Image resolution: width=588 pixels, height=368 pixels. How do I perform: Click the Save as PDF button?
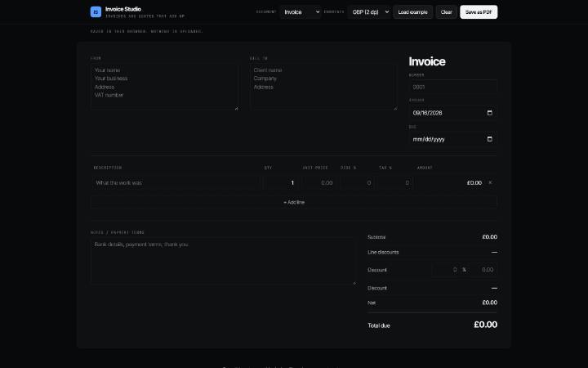point(479,12)
